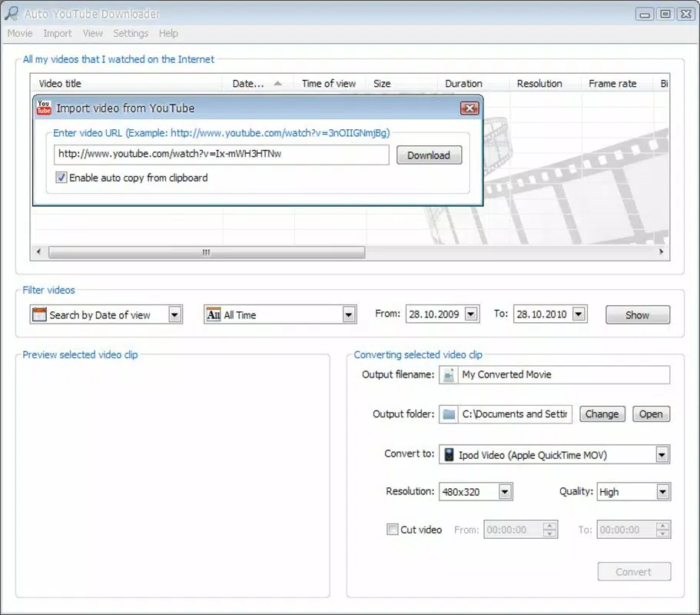
Task: Click the YouTube logo icon in dialog title
Action: pos(44,108)
